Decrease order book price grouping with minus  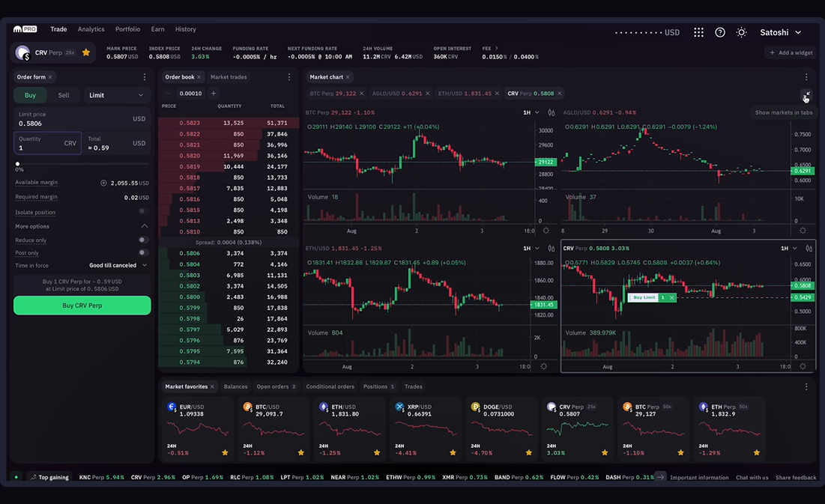point(169,93)
